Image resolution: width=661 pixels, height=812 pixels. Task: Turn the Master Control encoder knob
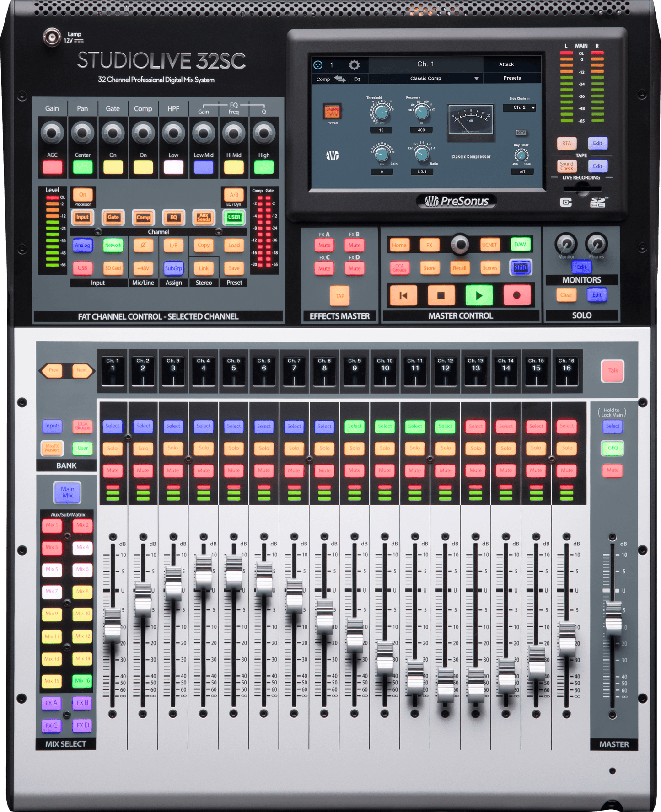coord(460,244)
